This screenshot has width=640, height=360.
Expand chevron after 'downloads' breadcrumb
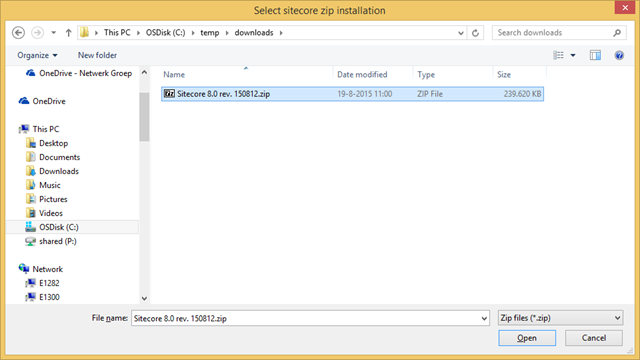[x=281, y=33]
